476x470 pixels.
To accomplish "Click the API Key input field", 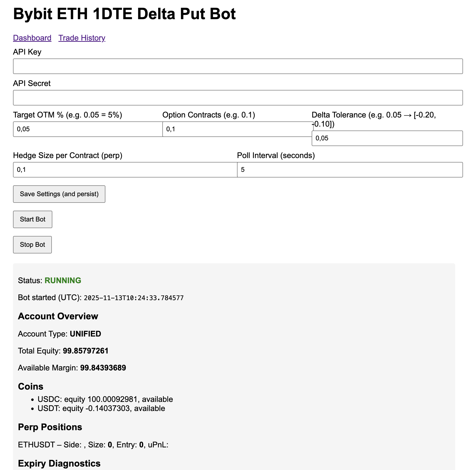I will point(238,66).
